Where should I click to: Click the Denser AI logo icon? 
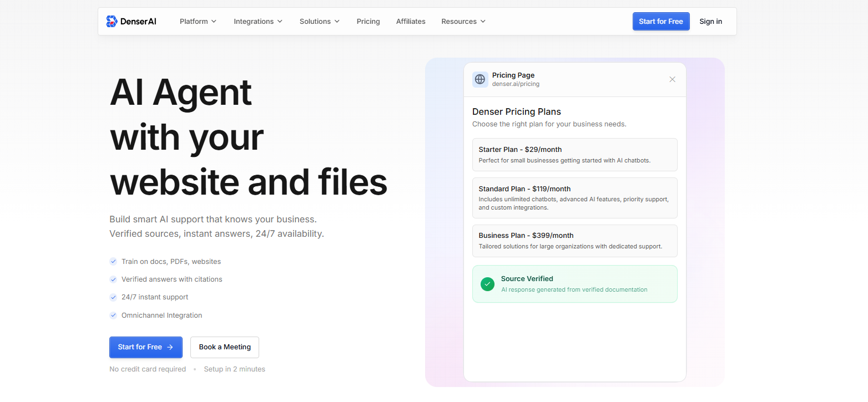[x=112, y=22]
